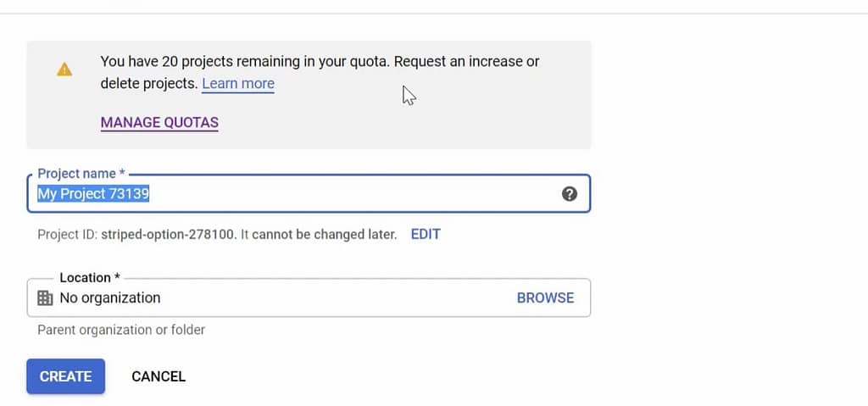Click the CANCEL button
The width and height of the screenshot is (868, 406).
tap(159, 376)
